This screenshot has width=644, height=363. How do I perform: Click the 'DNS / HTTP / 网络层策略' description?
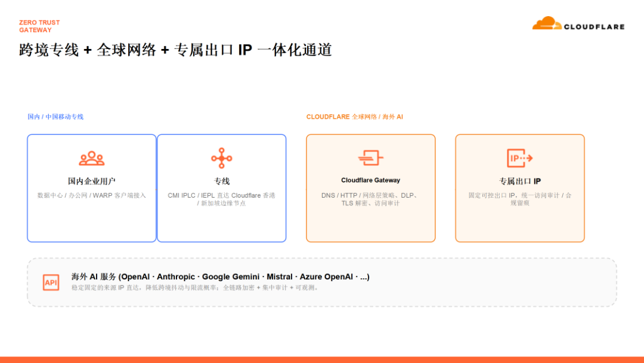coord(370,199)
